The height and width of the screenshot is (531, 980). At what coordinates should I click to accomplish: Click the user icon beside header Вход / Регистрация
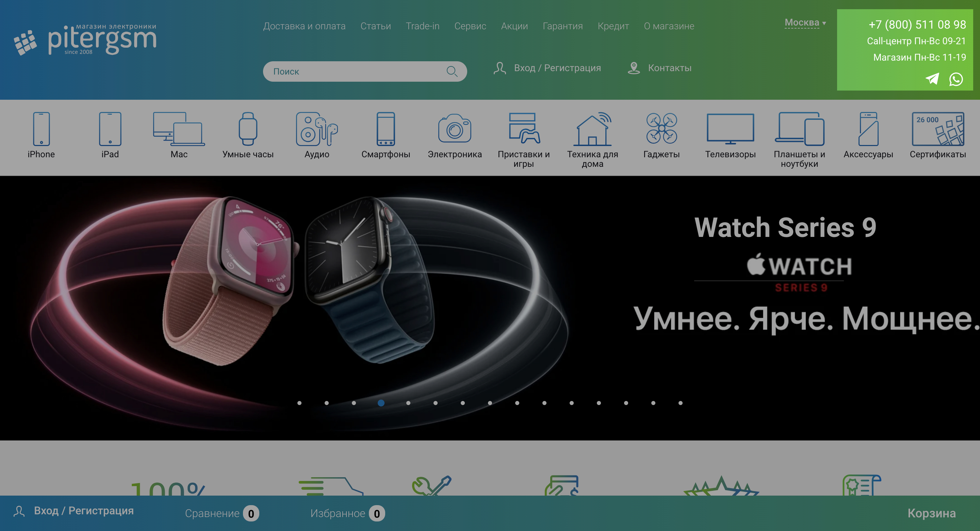click(500, 68)
